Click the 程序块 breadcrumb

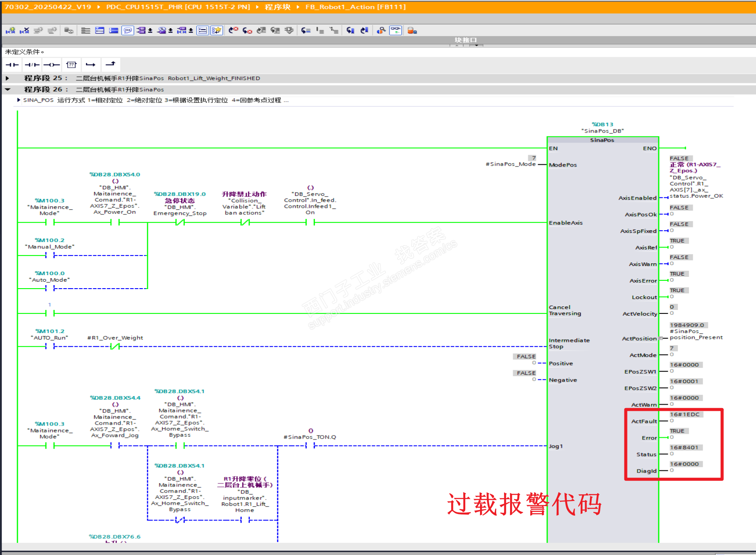click(278, 7)
